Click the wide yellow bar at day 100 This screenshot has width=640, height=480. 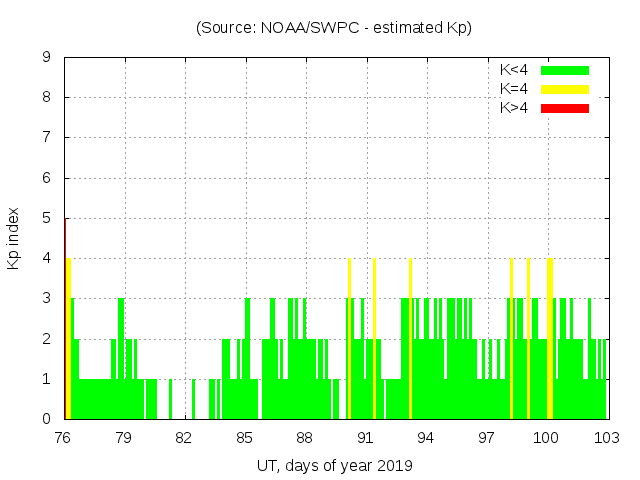[550, 340]
